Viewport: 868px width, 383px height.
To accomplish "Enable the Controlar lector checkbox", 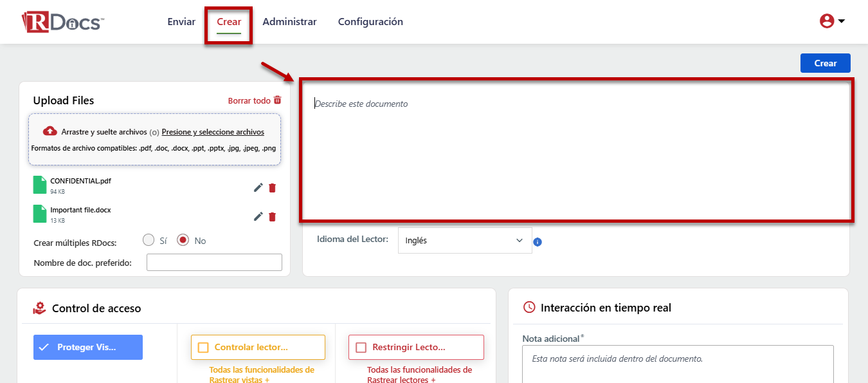I will [203, 348].
